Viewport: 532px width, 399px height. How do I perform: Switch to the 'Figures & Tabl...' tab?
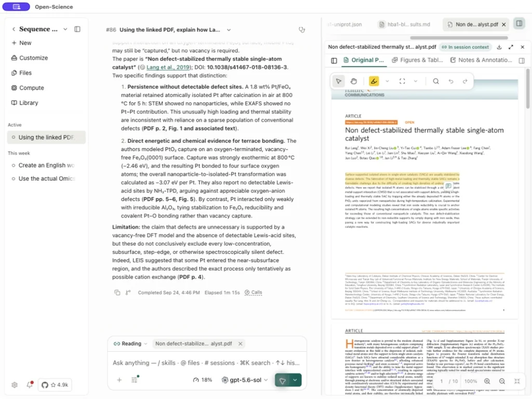[417, 60]
